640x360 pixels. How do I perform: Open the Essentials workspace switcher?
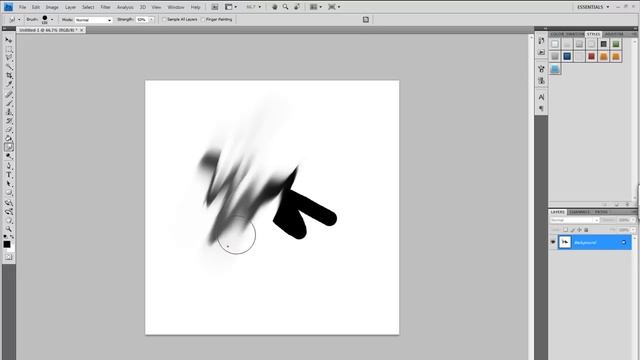[x=593, y=7]
